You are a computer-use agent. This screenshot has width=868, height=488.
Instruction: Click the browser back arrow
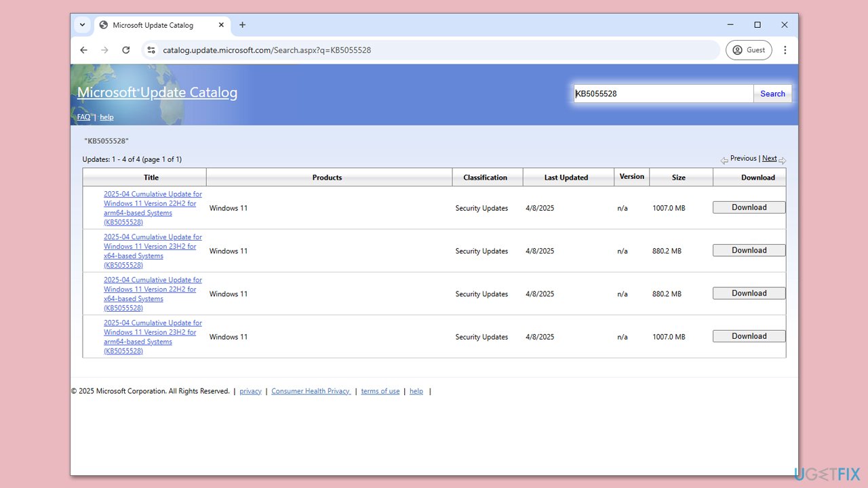pyautogui.click(x=83, y=50)
